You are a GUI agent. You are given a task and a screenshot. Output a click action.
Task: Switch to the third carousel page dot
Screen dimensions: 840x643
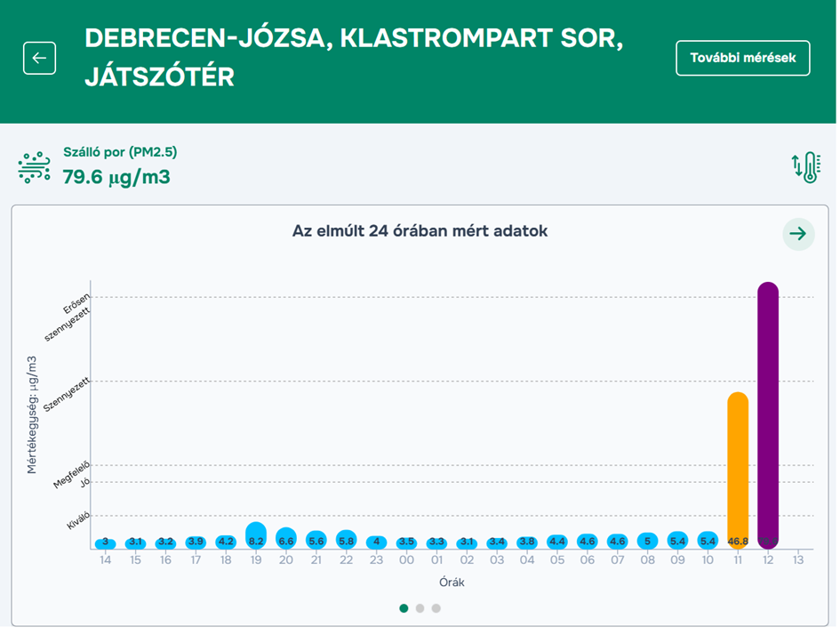pos(436,609)
